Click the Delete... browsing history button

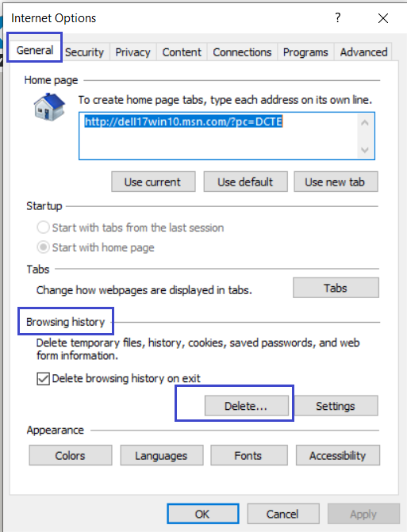[x=247, y=406]
